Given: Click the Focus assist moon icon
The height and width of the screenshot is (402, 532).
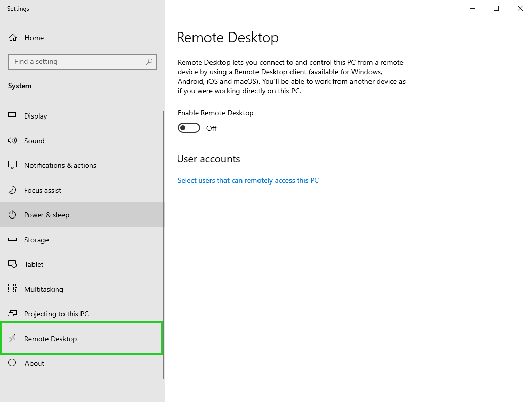Looking at the screenshot, I should tap(12, 190).
